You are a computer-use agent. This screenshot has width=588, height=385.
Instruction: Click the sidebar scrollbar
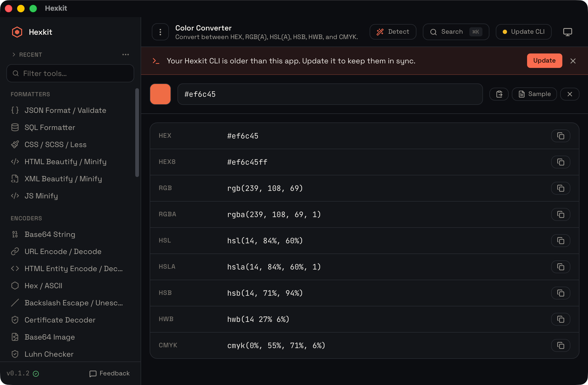pyautogui.click(x=137, y=133)
